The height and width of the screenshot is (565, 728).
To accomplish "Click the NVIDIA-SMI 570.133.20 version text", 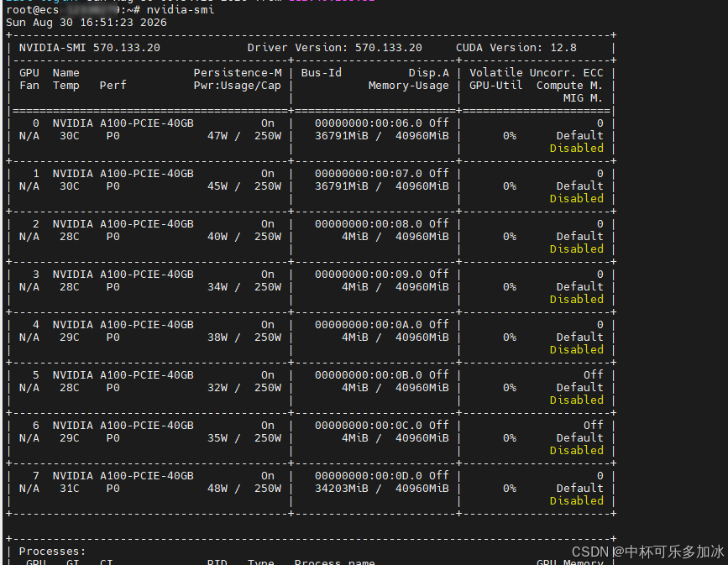I will [90, 47].
